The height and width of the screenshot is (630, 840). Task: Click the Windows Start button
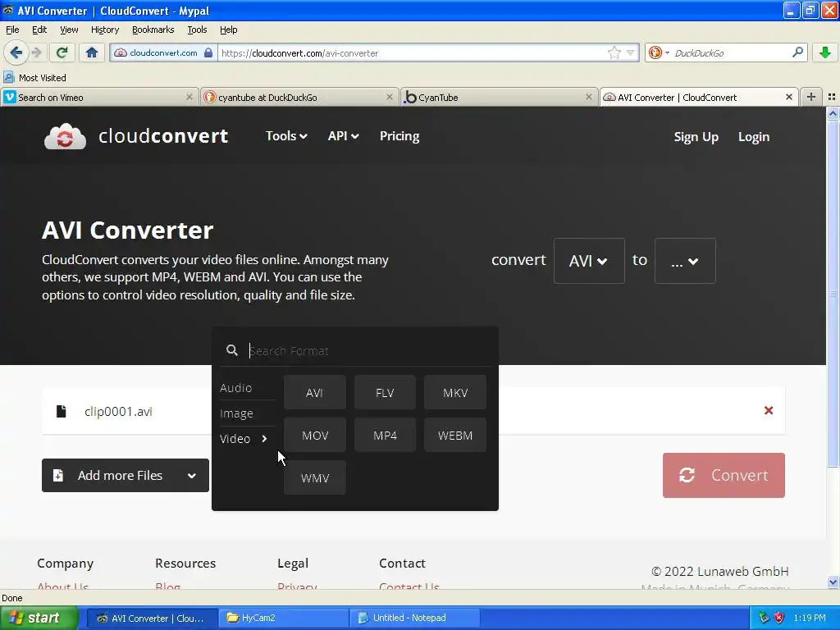click(x=39, y=618)
